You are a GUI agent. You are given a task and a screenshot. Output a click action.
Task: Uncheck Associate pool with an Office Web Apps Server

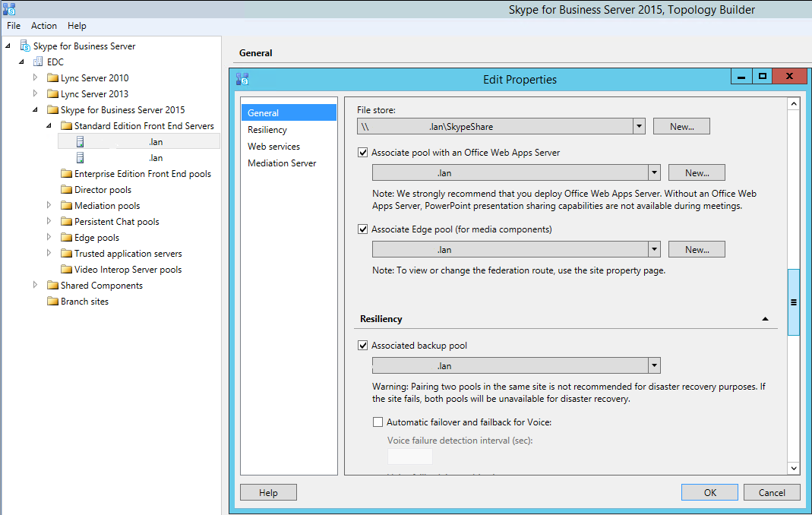(x=362, y=151)
